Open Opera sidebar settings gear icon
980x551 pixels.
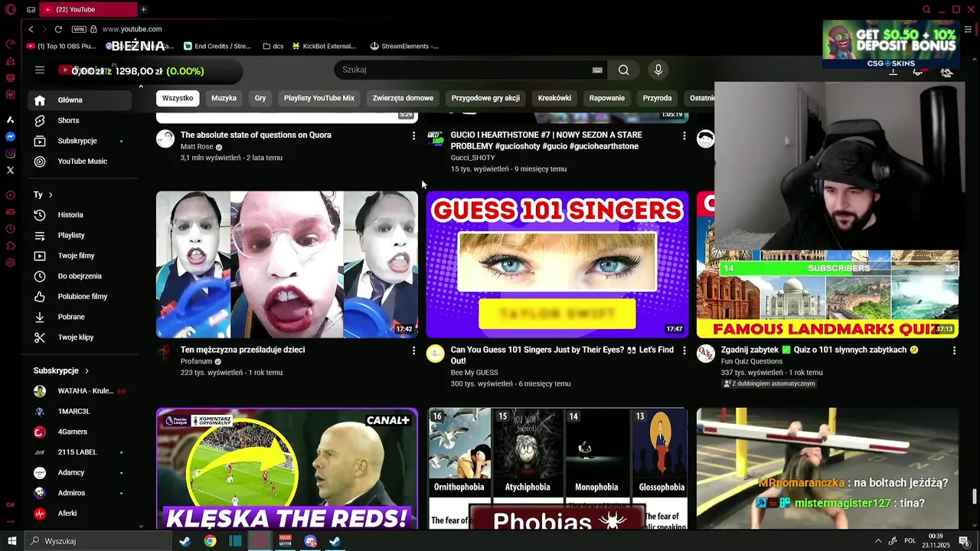(x=10, y=262)
